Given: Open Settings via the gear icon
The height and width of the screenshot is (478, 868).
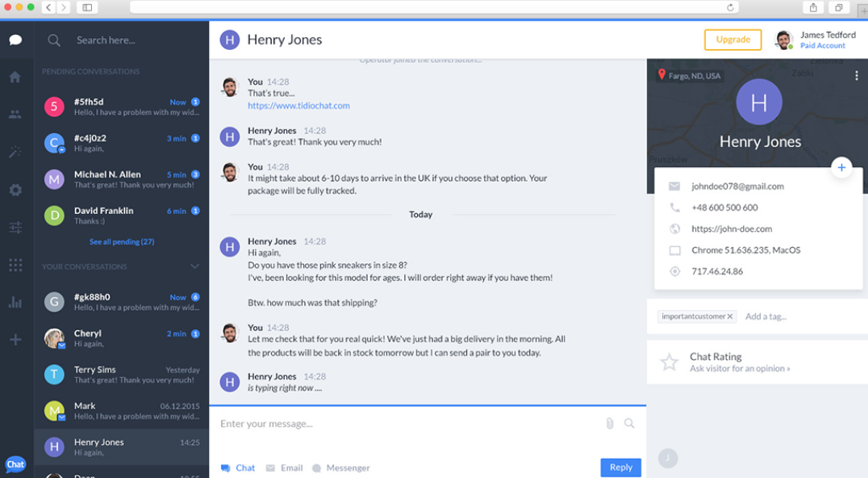Looking at the screenshot, I should pos(15,190).
